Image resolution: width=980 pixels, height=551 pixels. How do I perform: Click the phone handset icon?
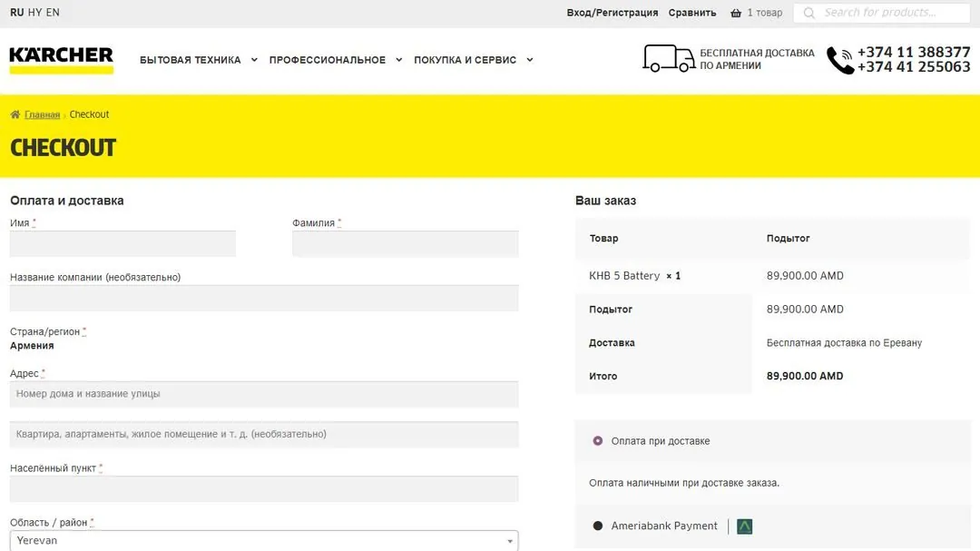tap(840, 60)
